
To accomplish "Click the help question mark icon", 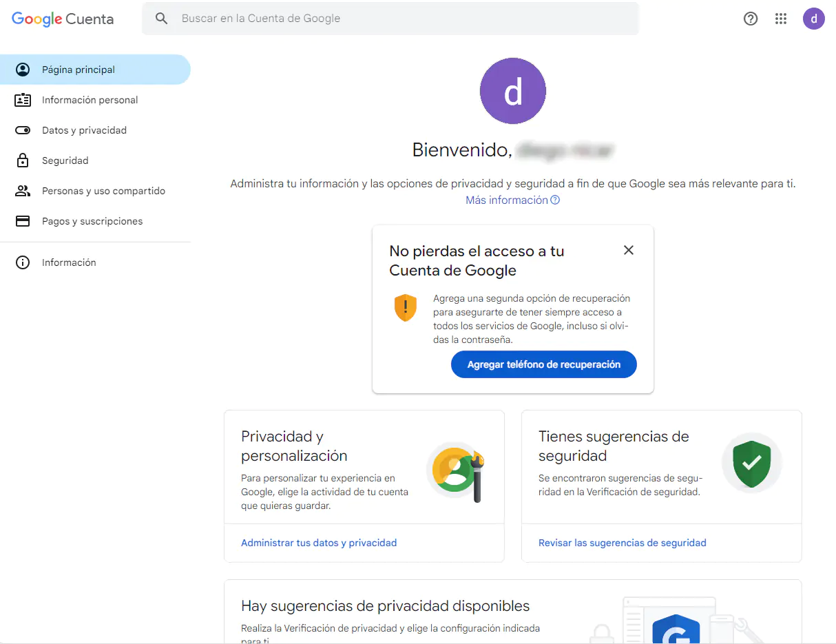I will click(751, 19).
